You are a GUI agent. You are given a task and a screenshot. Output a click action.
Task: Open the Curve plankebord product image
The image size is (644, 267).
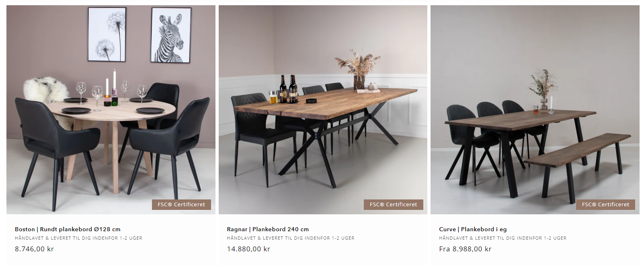pos(535,110)
